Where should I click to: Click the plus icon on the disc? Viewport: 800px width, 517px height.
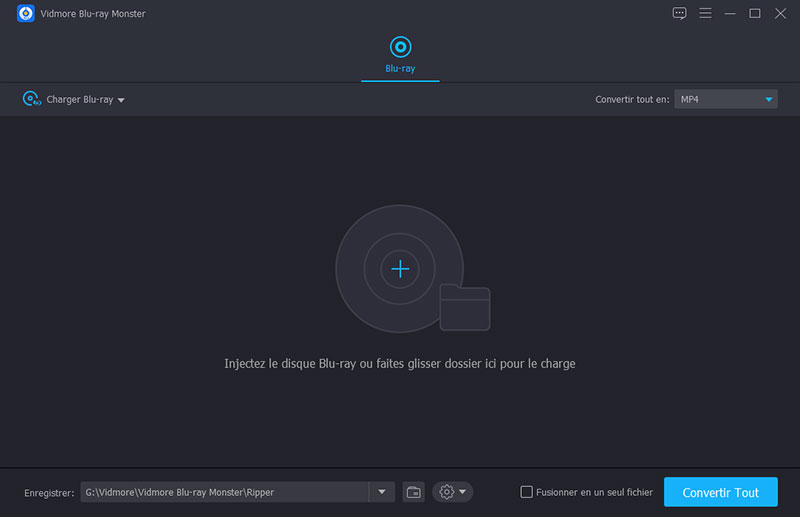click(x=400, y=268)
